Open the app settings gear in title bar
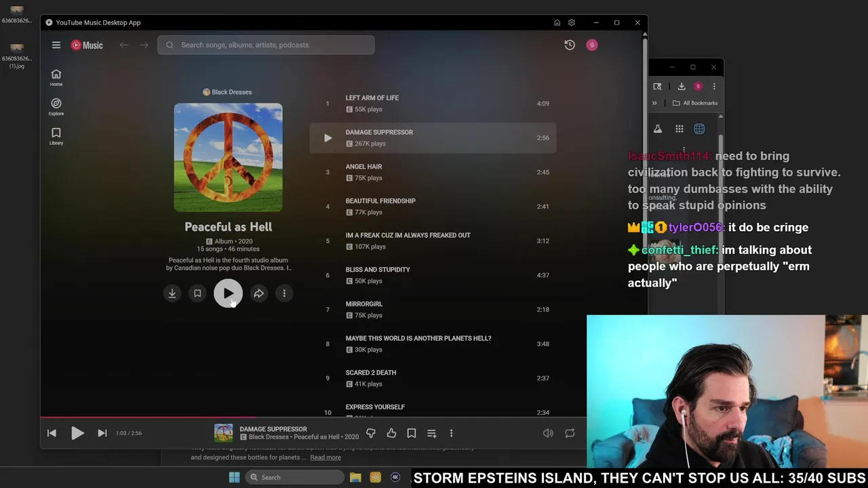 pyautogui.click(x=572, y=22)
